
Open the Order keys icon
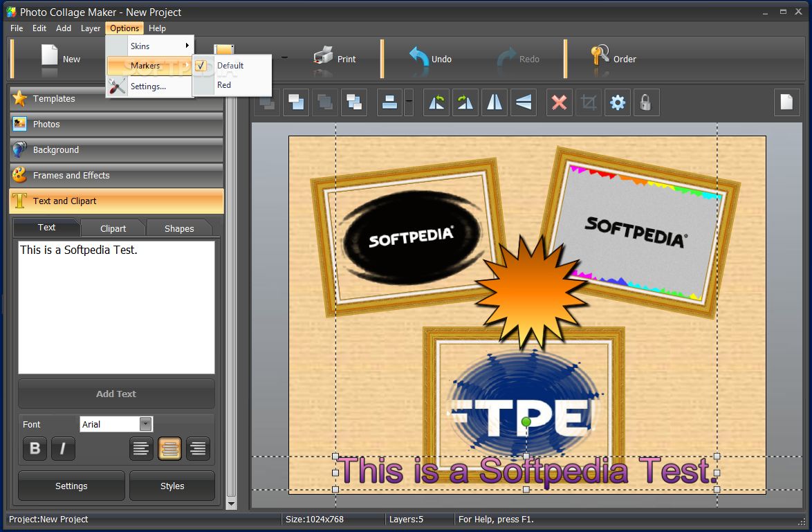click(600, 55)
